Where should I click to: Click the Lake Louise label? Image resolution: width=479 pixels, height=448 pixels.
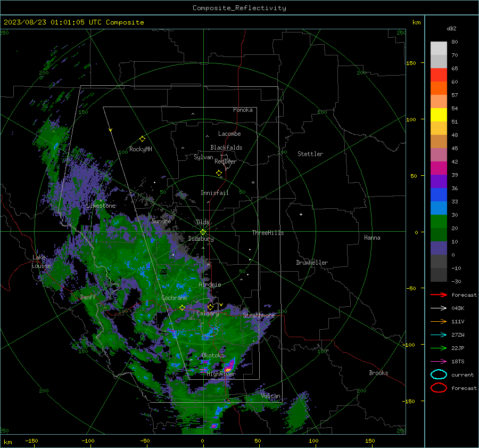tap(41, 262)
